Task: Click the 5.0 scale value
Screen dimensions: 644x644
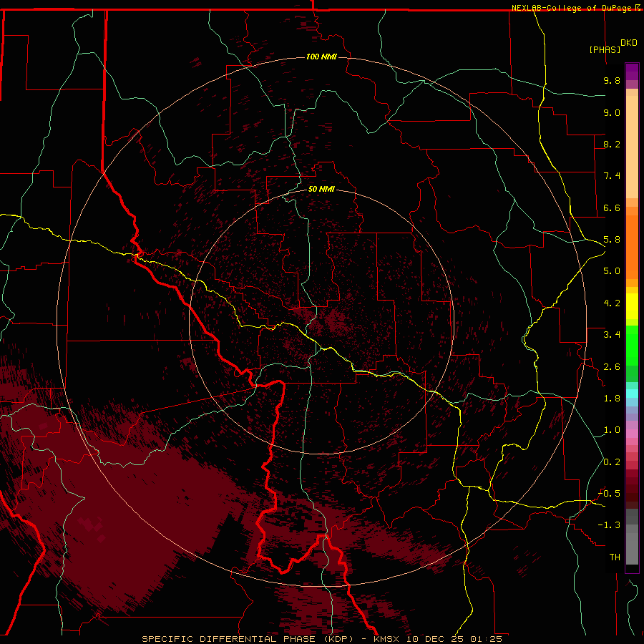Action: [612, 271]
